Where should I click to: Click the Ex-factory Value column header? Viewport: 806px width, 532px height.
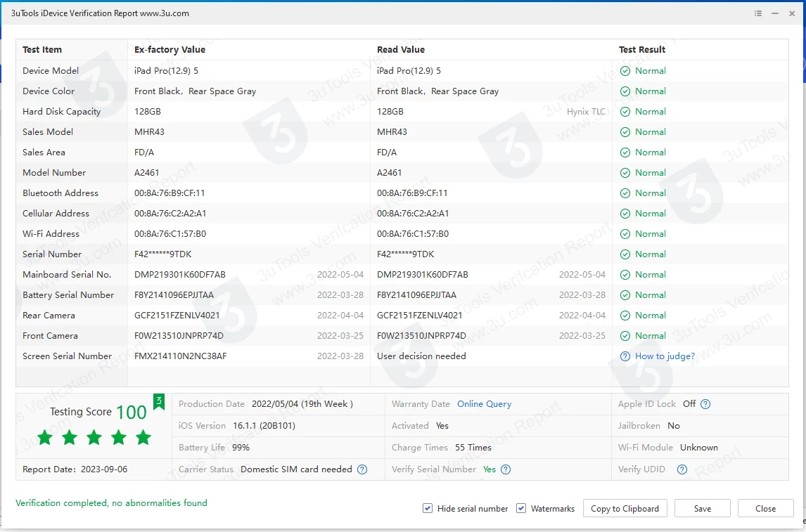tap(169, 50)
